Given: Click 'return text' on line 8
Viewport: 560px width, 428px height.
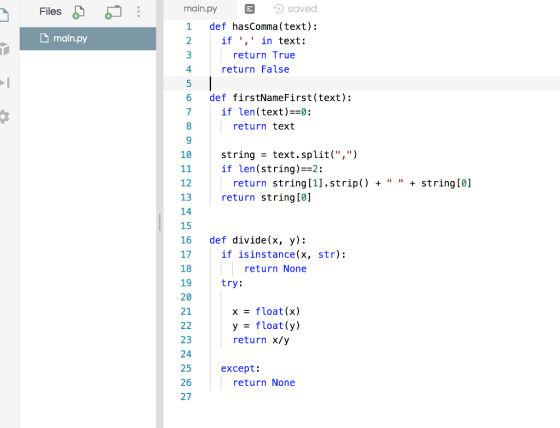Looking at the screenshot, I should pos(264,126).
